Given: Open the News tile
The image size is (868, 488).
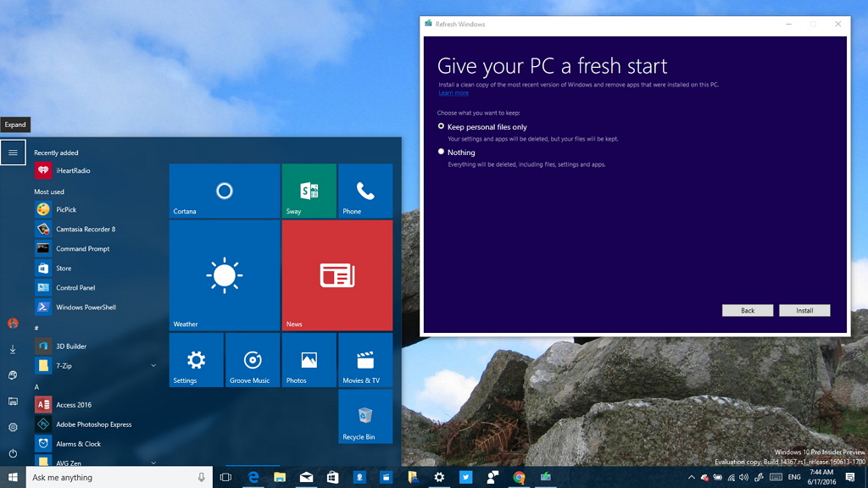Looking at the screenshot, I should [x=337, y=275].
